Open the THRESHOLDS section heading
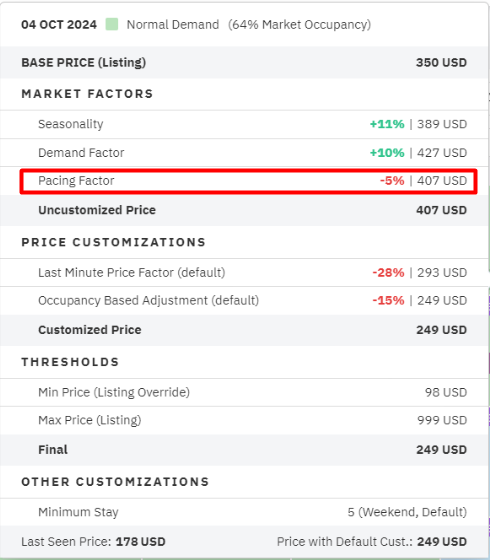 70,362
